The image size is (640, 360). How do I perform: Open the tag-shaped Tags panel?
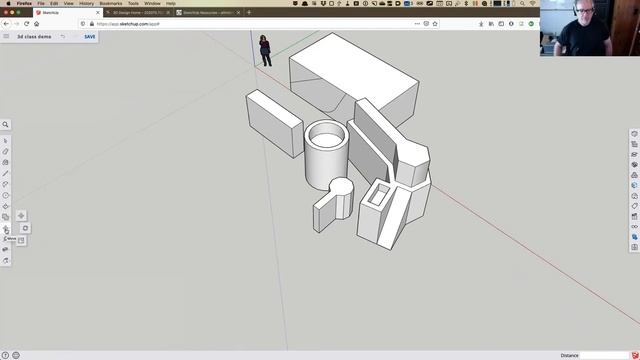(x=634, y=206)
